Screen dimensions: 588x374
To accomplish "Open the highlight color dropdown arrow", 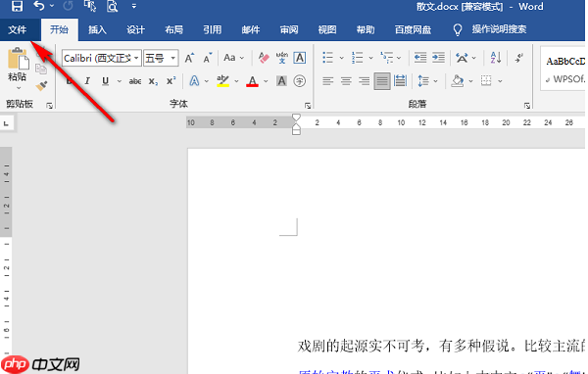I will click(236, 81).
